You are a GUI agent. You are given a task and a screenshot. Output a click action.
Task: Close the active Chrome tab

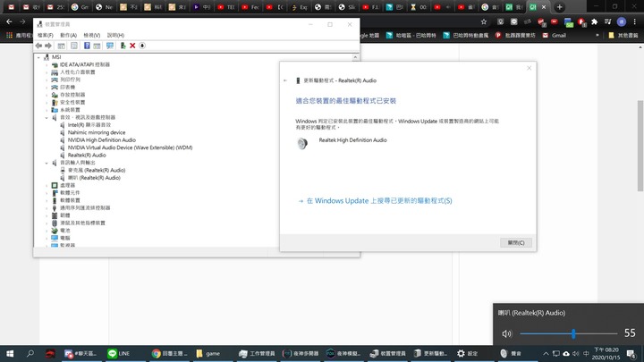[x=544, y=7]
